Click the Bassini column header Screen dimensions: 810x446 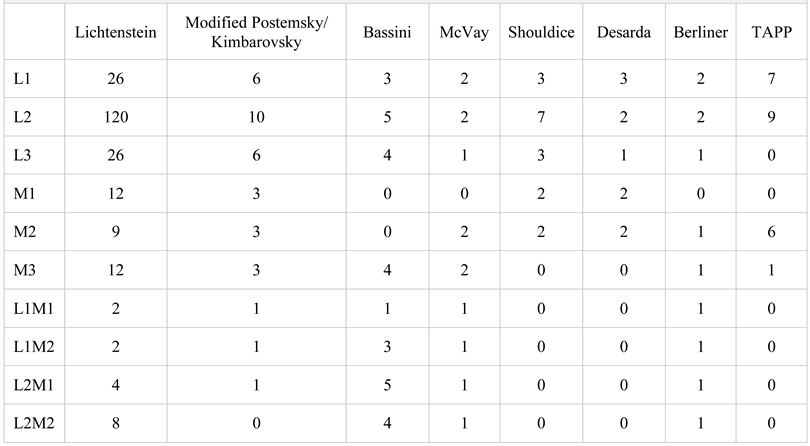point(386,33)
